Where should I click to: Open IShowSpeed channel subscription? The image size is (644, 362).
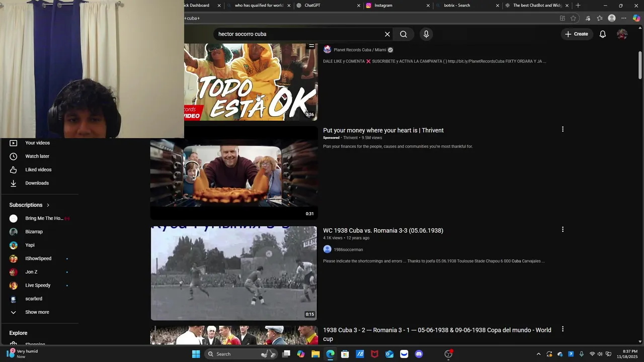click(39, 258)
